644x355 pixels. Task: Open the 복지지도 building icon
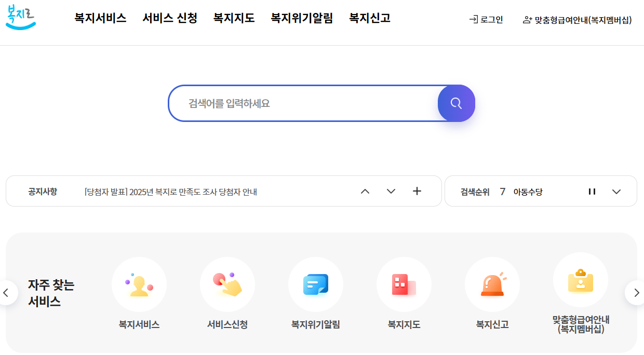click(404, 284)
